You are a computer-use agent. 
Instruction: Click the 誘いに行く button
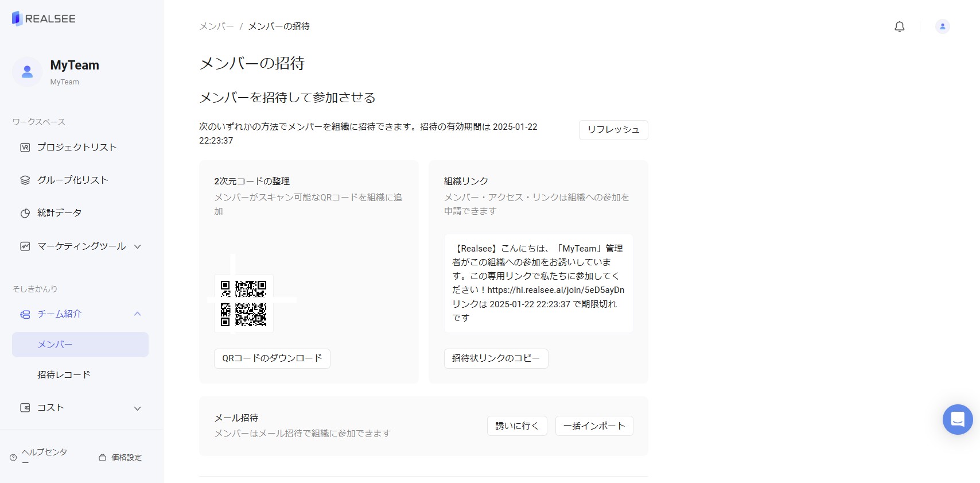517,426
